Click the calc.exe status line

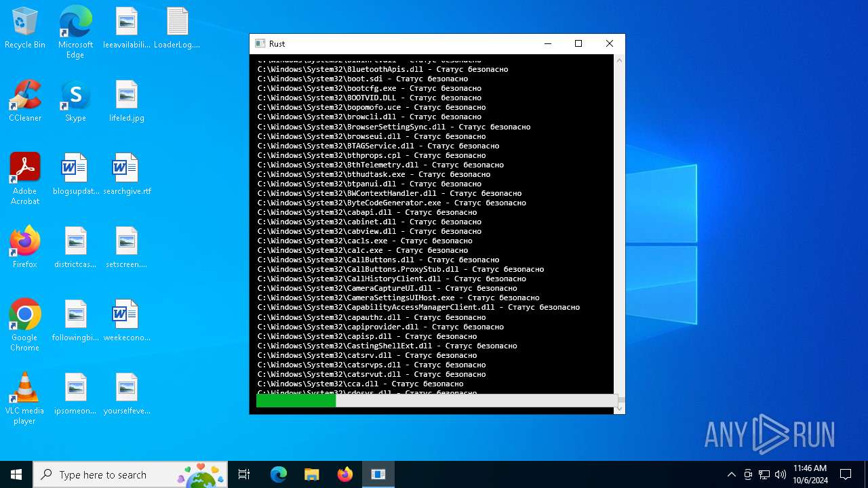coord(362,250)
